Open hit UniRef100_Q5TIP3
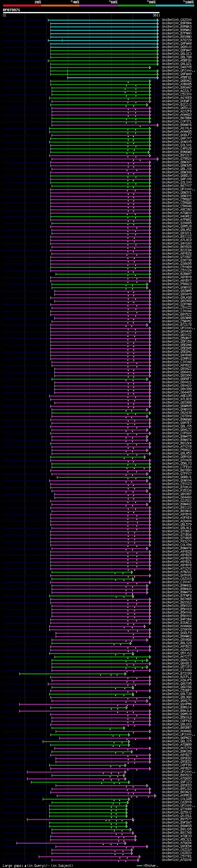The width and height of the screenshot is (197, 868). point(177,667)
